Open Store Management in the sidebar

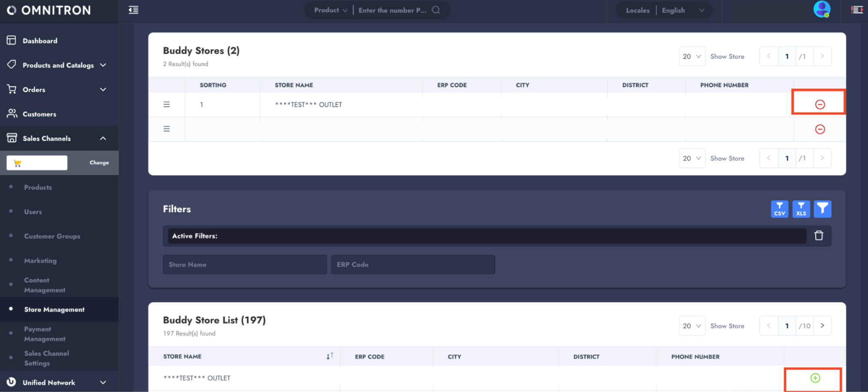pos(54,310)
